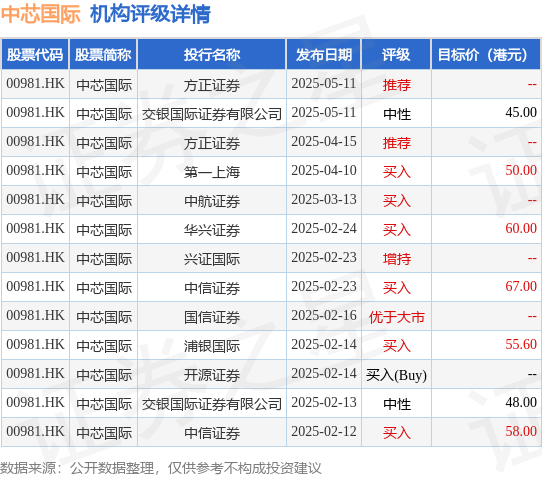The image size is (542, 477).
Task: Click the 评级 column header
Action: click(x=396, y=55)
